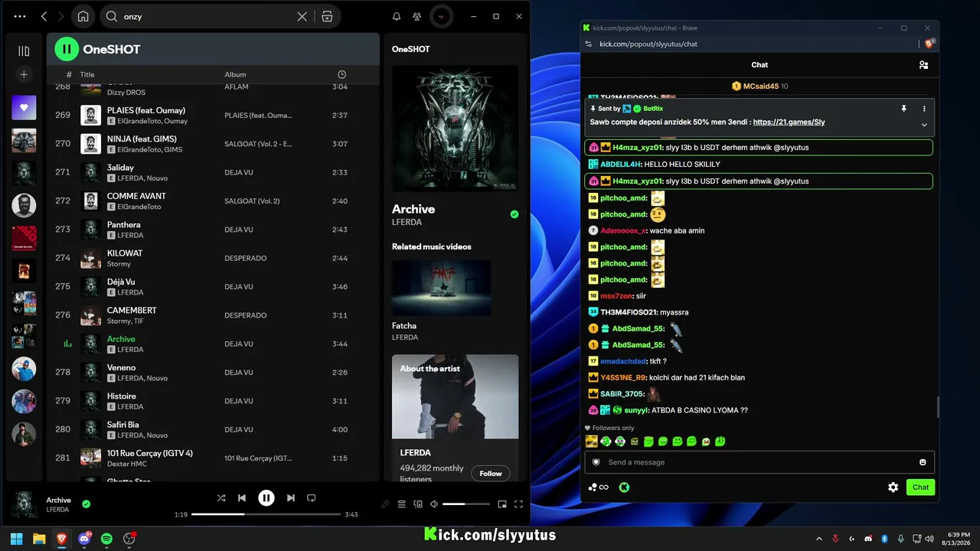Pause playback in the bottom player bar
The width and height of the screenshot is (980, 551).
point(266,498)
